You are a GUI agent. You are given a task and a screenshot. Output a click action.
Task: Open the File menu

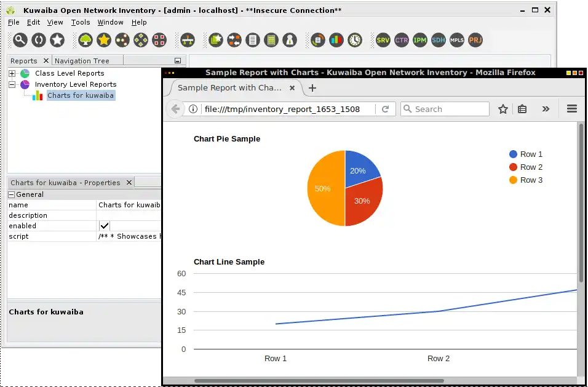[x=14, y=23]
